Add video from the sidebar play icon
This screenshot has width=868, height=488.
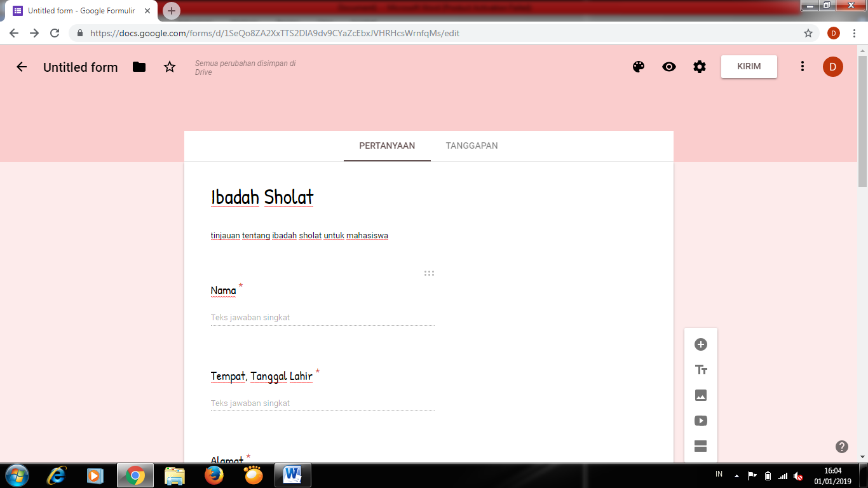click(701, 421)
